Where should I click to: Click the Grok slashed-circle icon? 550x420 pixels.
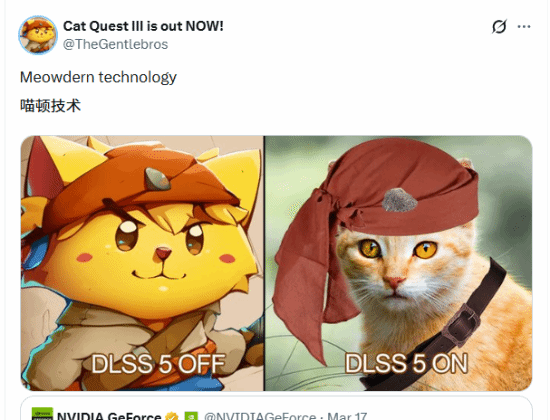tap(499, 26)
